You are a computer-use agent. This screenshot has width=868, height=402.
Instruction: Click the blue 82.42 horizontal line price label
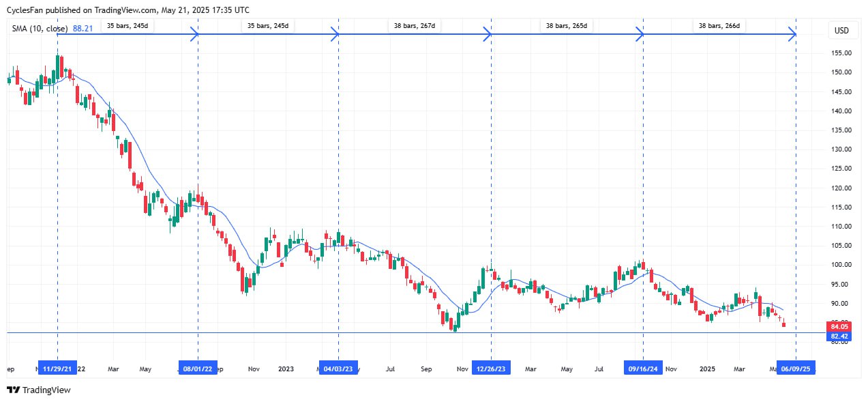[x=838, y=336]
